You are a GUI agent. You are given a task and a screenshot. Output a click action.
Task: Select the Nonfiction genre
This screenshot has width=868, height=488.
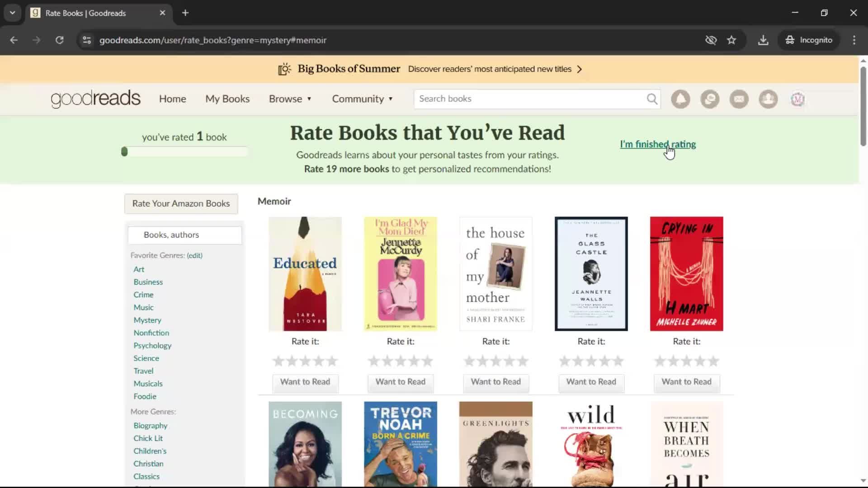pyautogui.click(x=151, y=333)
